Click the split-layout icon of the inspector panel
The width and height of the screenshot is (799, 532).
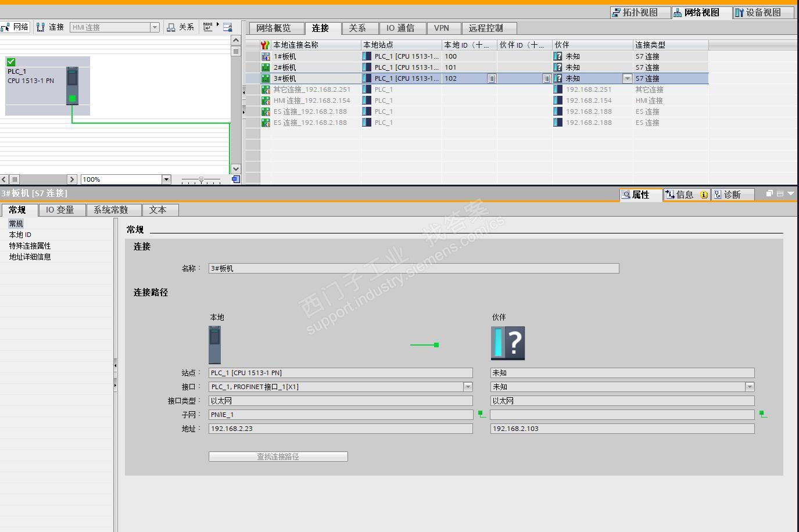tap(780, 193)
